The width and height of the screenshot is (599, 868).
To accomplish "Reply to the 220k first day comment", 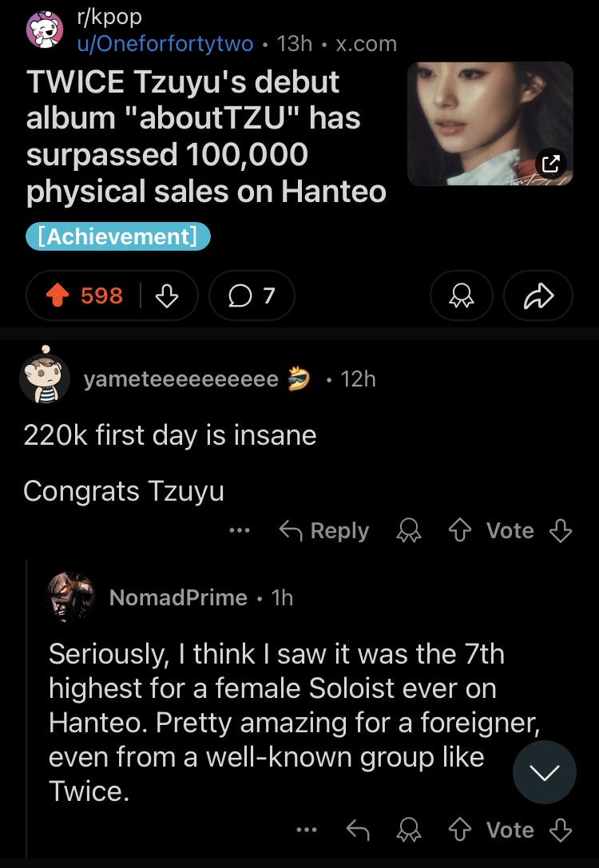I will click(323, 531).
